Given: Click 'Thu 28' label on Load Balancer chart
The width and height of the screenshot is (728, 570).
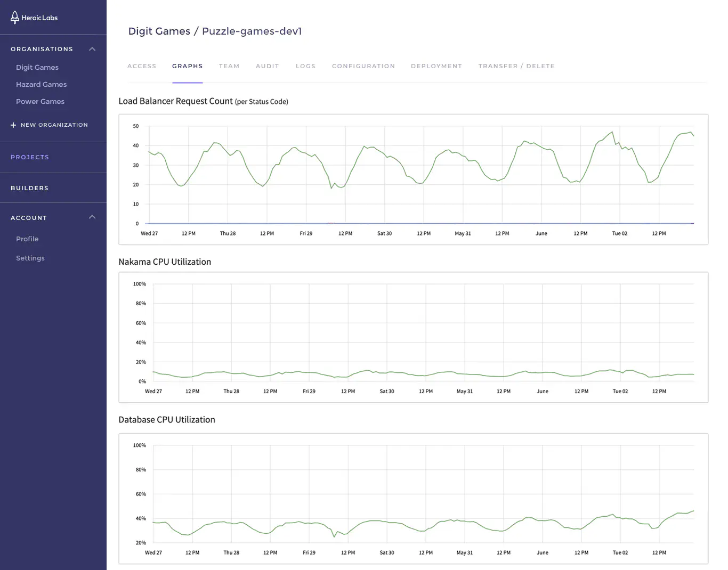Looking at the screenshot, I should tap(228, 233).
